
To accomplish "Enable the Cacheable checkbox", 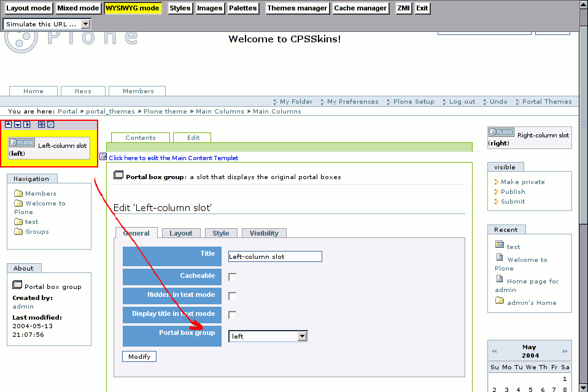I will click(232, 277).
